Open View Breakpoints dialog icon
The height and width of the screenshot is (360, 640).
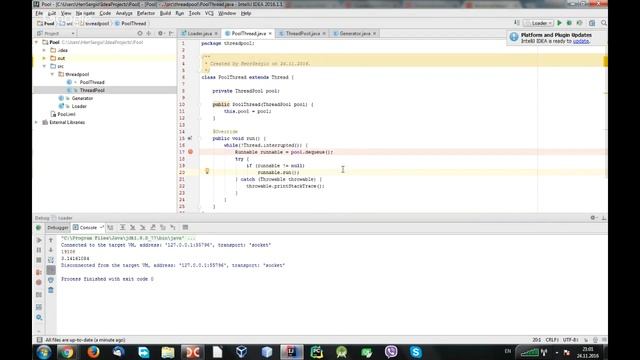click(39, 272)
